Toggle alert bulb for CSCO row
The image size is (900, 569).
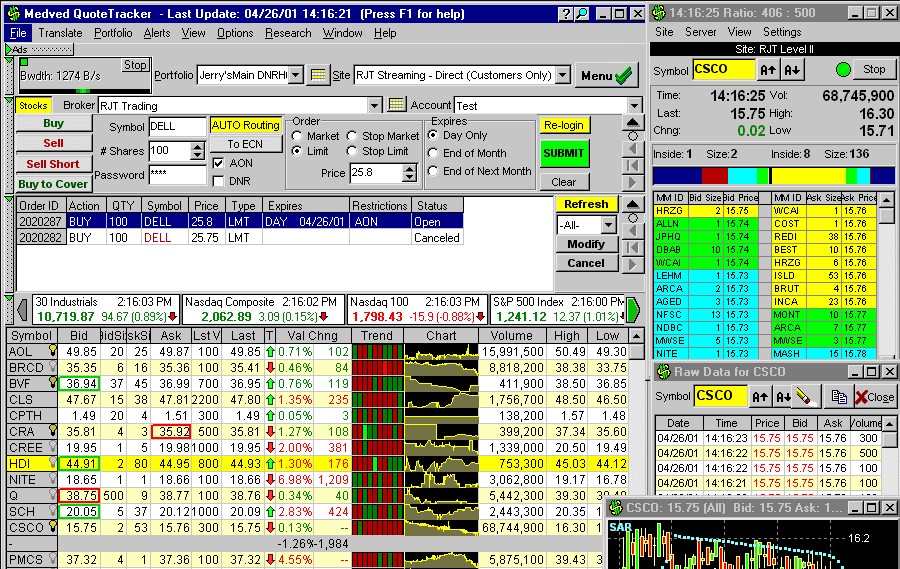pyautogui.click(x=53, y=527)
